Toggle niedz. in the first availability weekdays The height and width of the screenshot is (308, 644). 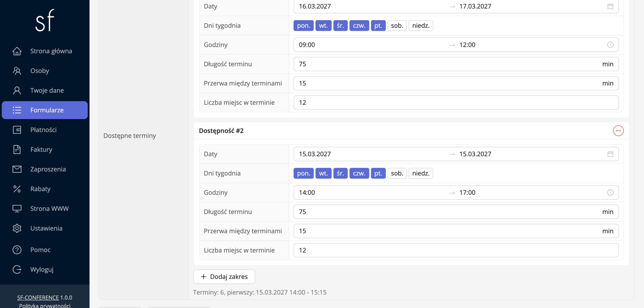point(421,26)
